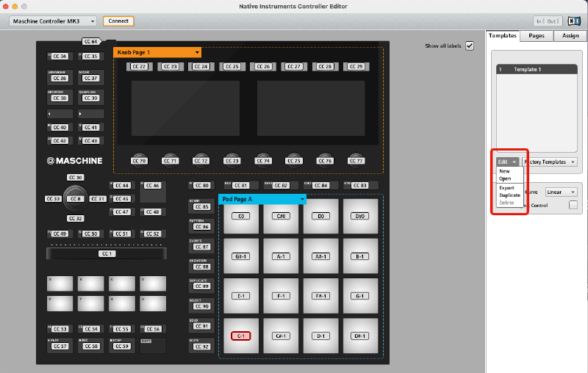The image size is (588, 373).
Task: Select the CC 64 pedal label
Action: point(91,42)
